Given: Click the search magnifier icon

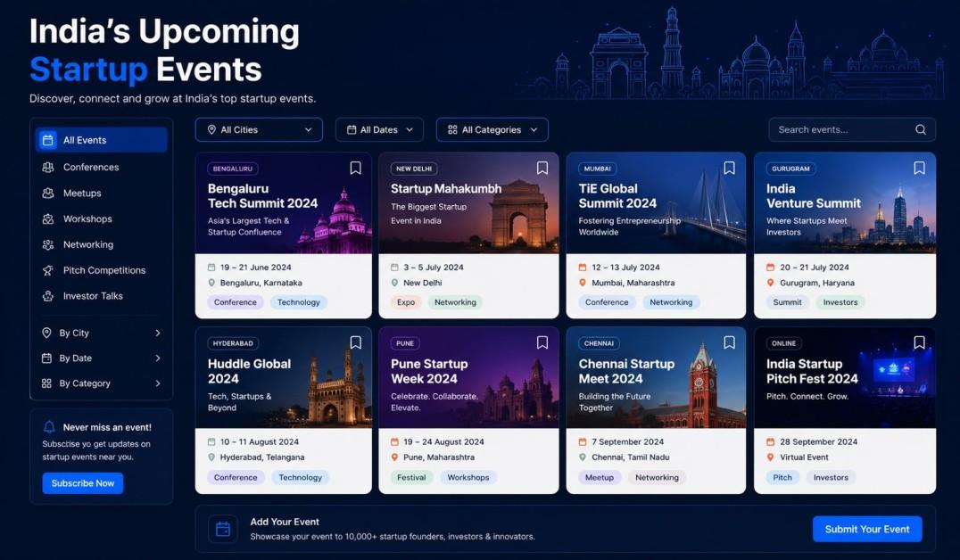Looking at the screenshot, I should (x=920, y=130).
